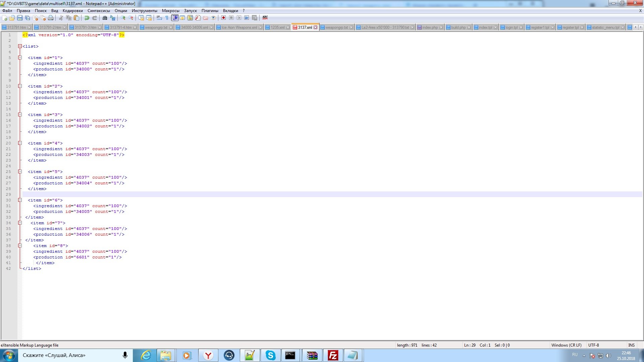The image size is (644, 362).
Task: Click the Replace toolbar icon
Action: pyautogui.click(x=113, y=18)
